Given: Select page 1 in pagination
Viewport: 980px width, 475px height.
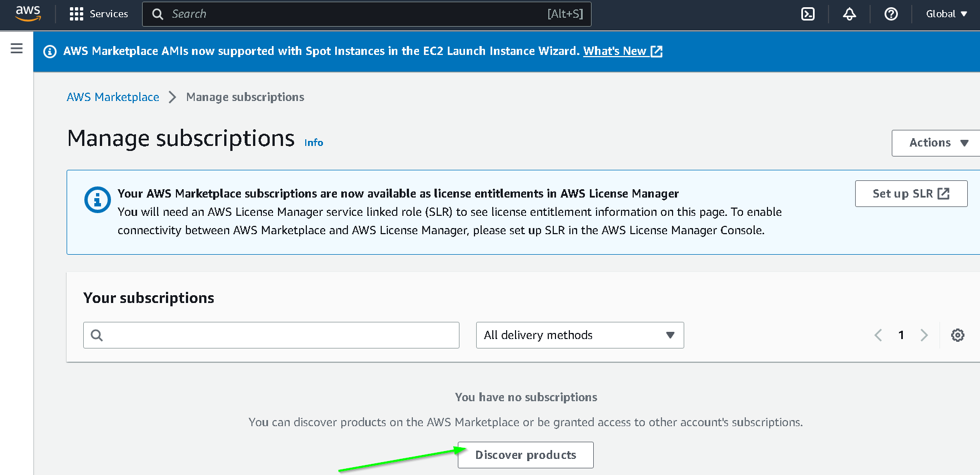Looking at the screenshot, I should [901, 335].
